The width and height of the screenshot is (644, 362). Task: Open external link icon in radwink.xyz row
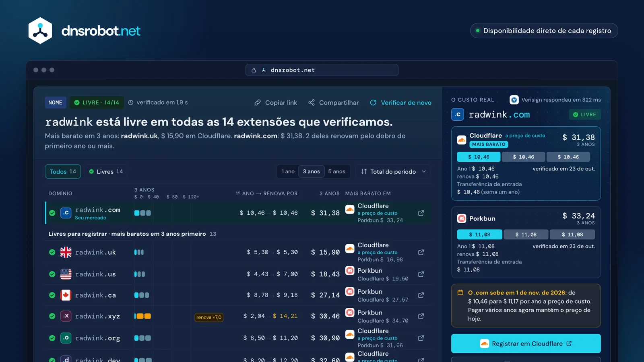(421, 316)
